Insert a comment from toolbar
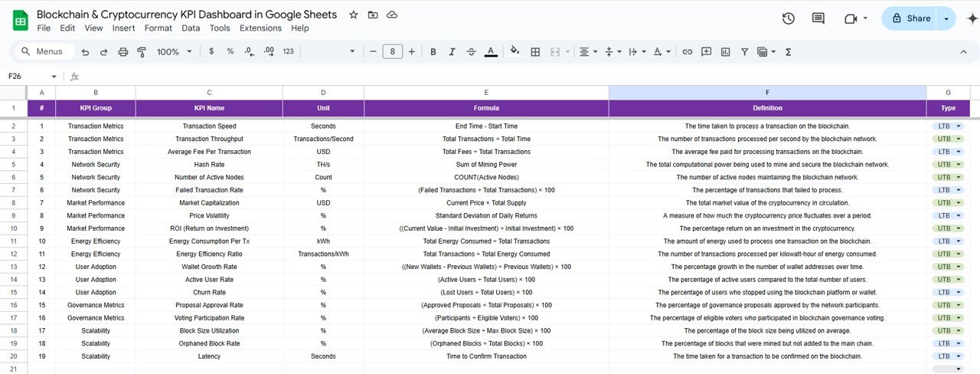 pyautogui.click(x=705, y=51)
